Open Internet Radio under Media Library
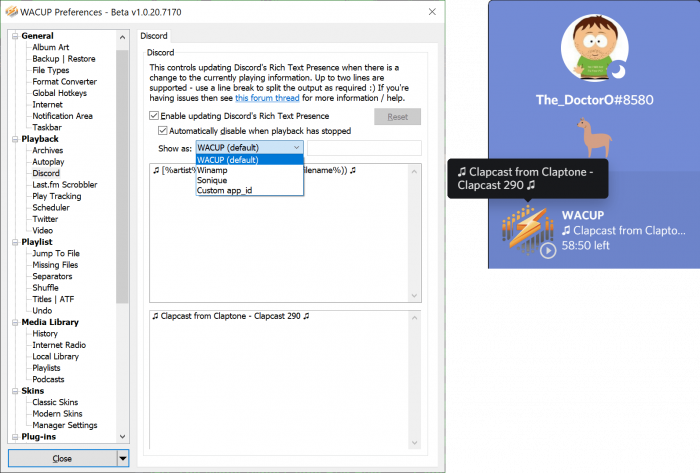700x473 pixels. (59, 345)
